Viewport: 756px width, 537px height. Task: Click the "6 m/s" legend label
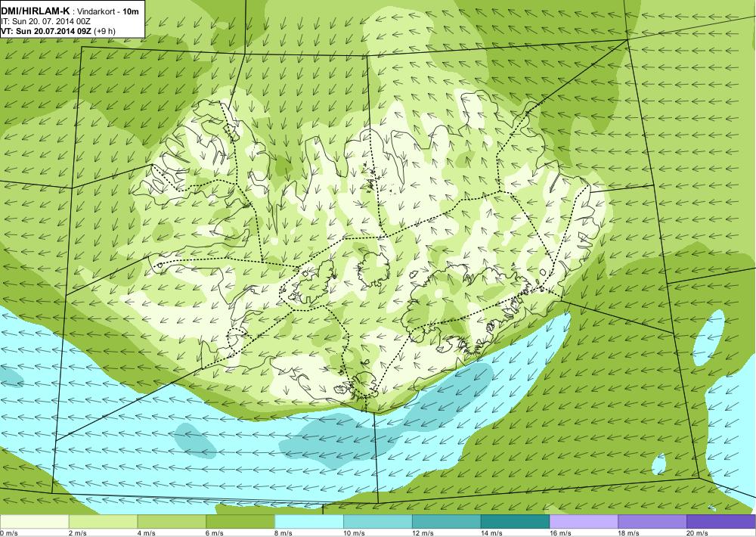215,533
